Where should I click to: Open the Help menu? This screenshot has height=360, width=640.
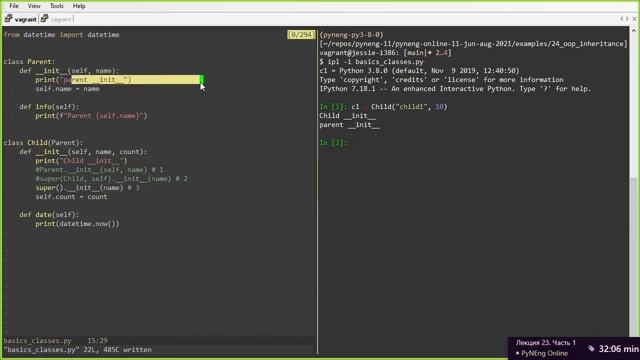tap(79, 6)
